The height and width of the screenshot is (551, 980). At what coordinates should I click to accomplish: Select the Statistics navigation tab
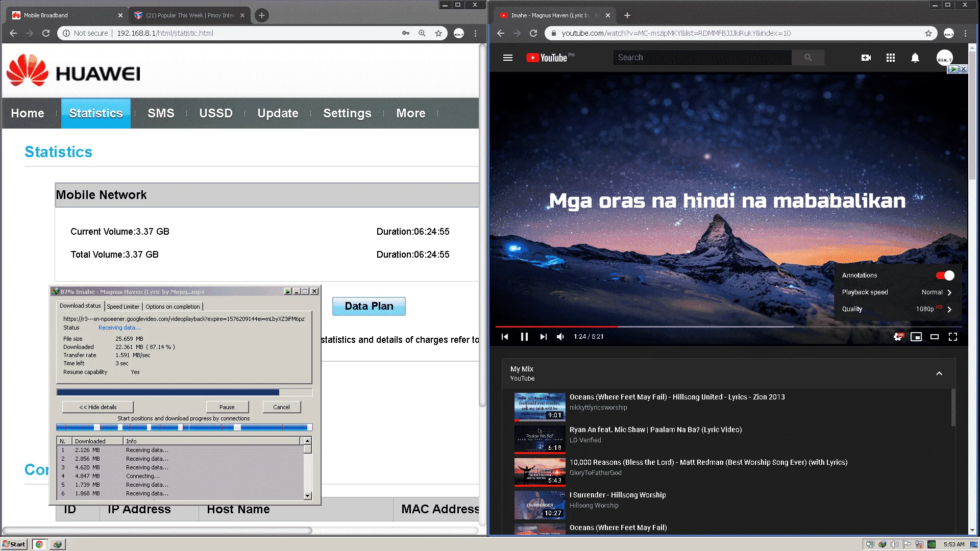click(x=96, y=113)
